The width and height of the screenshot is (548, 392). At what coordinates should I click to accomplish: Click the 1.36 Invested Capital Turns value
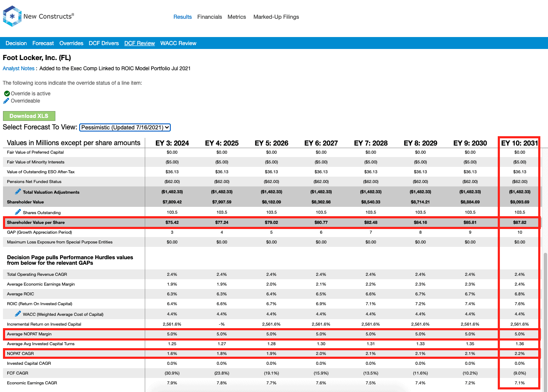coord(519,344)
